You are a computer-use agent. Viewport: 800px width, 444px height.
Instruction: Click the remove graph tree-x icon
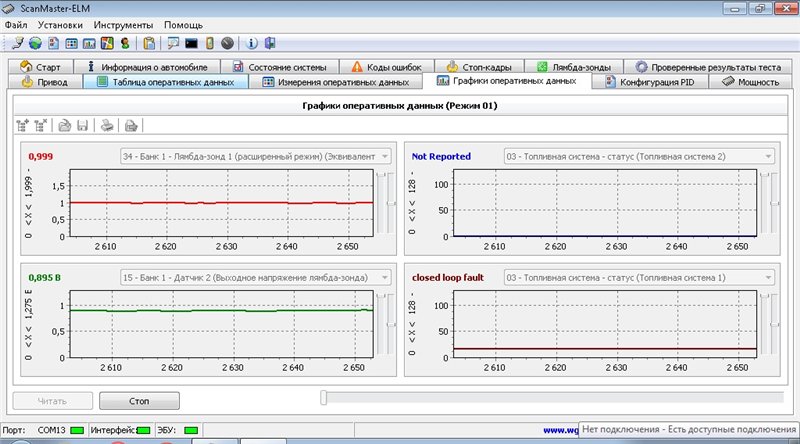(41, 125)
